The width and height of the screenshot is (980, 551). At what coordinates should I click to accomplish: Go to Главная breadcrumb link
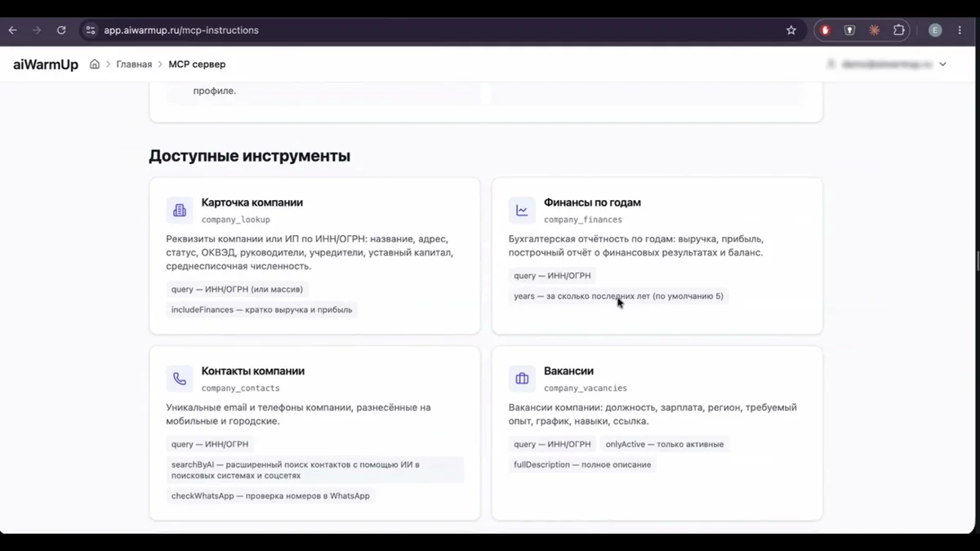click(134, 64)
